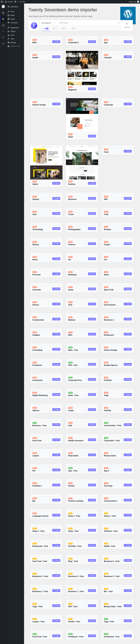Open the Stylist demo preview thumbnail
The height and width of the screenshot is (644, 140).
pos(46,163)
